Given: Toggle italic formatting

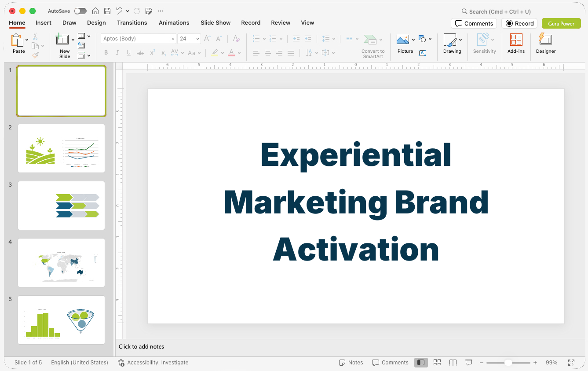Looking at the screenshot, I should pyautogui.click(x=117, y=53).
